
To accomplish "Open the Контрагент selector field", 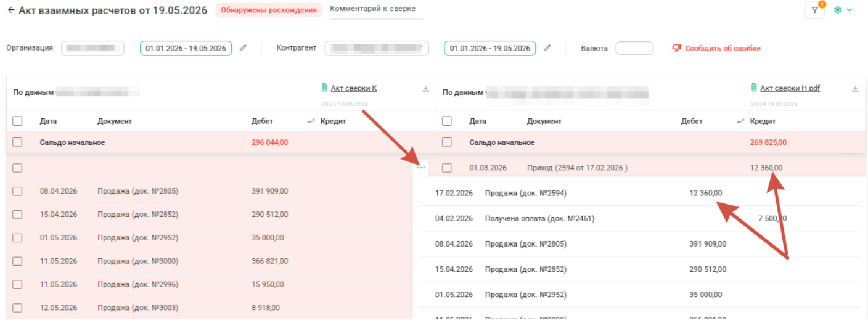I will click(377, 48).
